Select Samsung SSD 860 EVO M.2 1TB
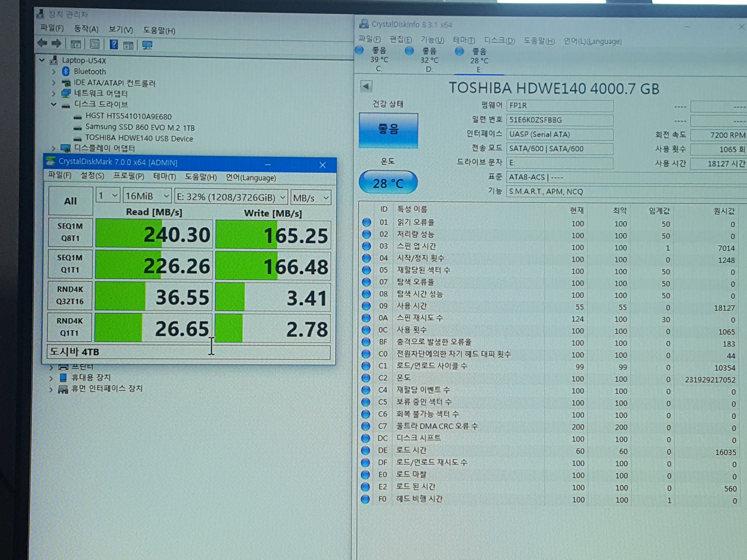Viewport: 747px width, 560px height. [140, 128]
